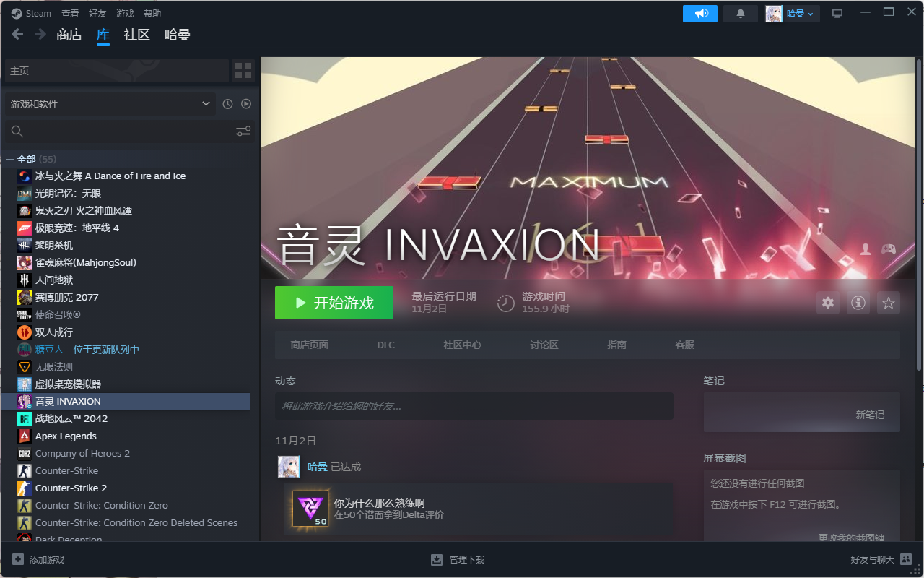
Task: Open 管理下载 downloads
Action: click(458, 560)
